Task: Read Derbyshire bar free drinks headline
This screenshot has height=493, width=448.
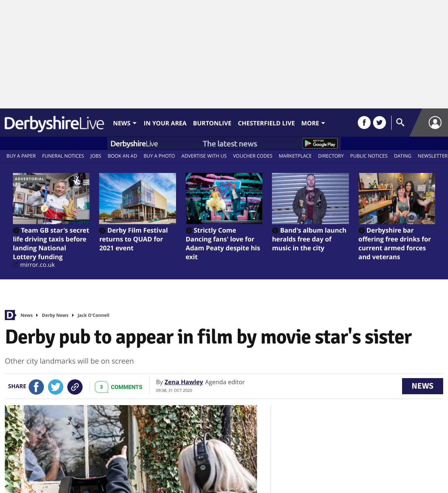Action: [395, 243]
